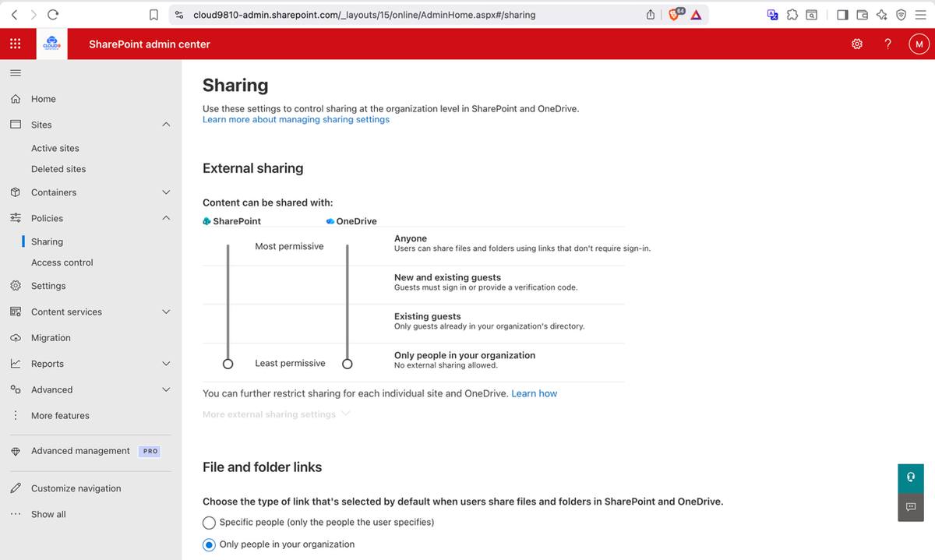Open Sharing policy page
The width and height of the screenshot is (935, 560).
[47, 241]
